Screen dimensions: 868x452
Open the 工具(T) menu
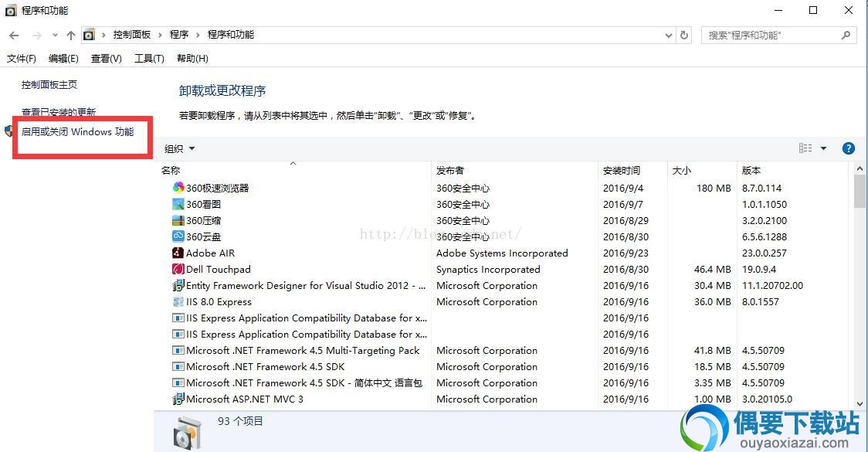click(x=149, y=58)
